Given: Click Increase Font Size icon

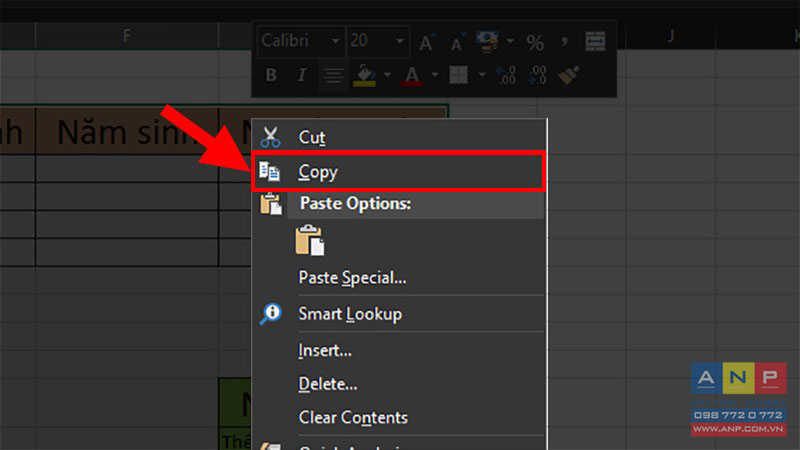Looking at the screenshot, I should click(426, 42).
